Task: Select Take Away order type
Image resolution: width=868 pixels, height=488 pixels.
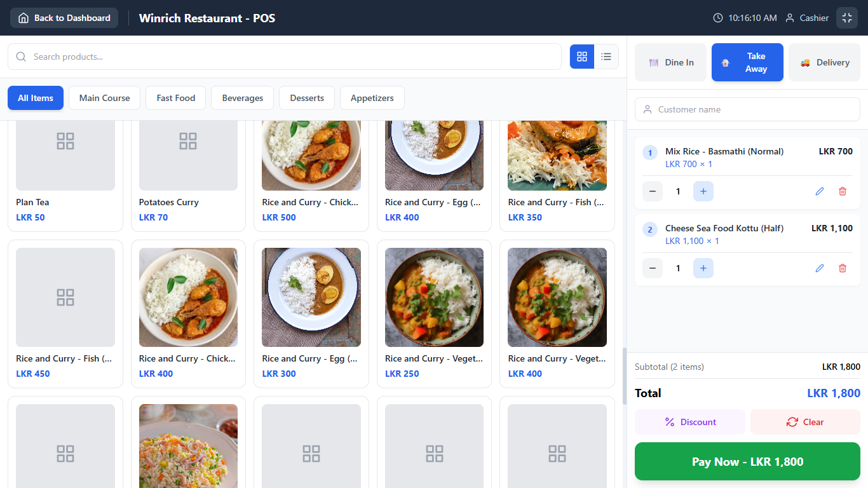Action: [x=747, y=62]
